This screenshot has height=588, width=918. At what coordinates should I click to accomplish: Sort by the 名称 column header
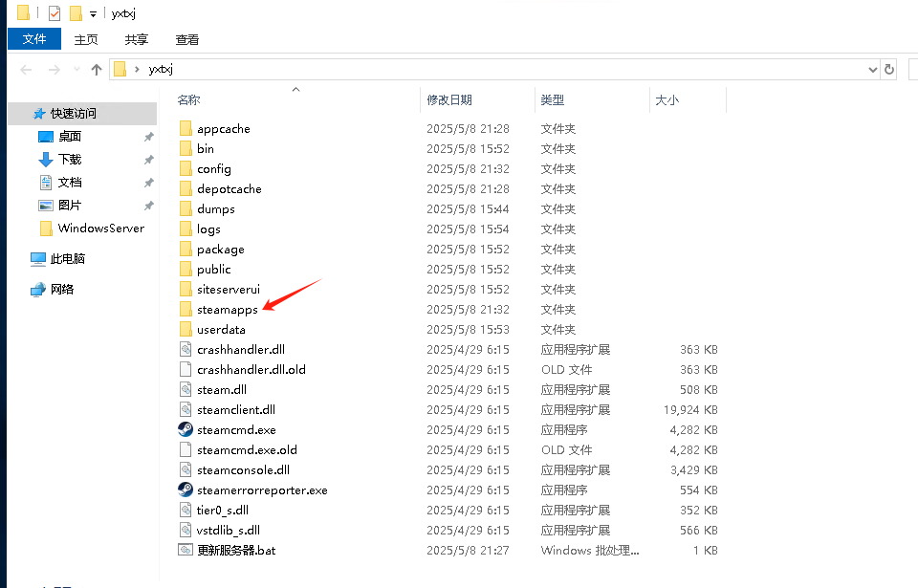point(189,100)
